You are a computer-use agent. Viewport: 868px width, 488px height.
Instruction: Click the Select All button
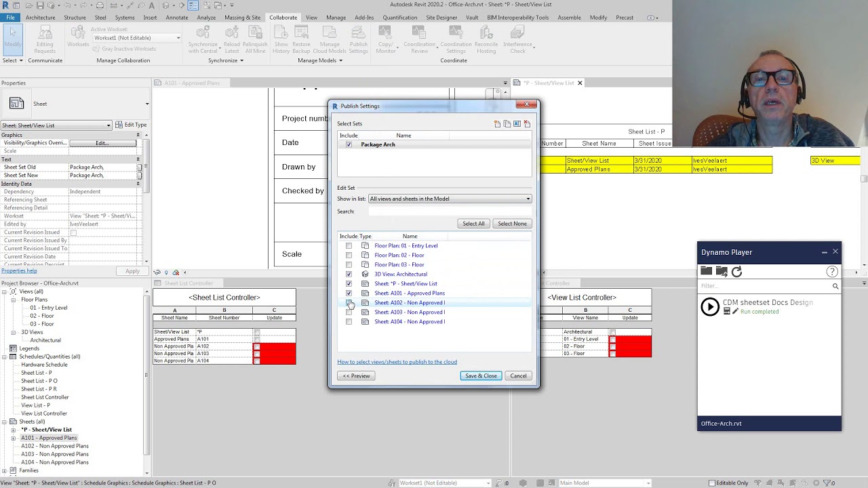(473, 224)
